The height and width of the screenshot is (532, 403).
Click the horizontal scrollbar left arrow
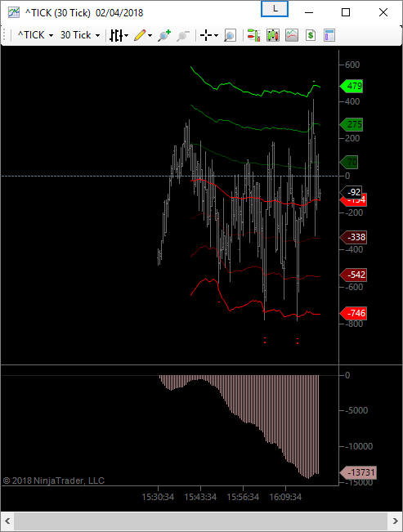(7, 521)
